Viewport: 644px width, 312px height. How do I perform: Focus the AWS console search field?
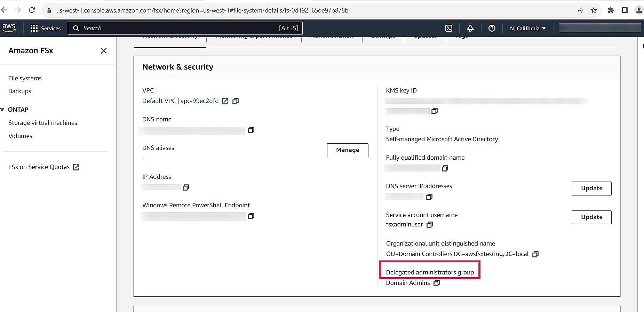point(185,28)
